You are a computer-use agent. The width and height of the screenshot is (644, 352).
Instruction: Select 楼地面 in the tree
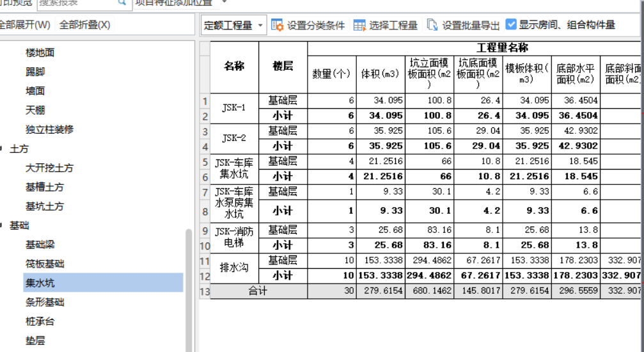[x=40, y=52]
